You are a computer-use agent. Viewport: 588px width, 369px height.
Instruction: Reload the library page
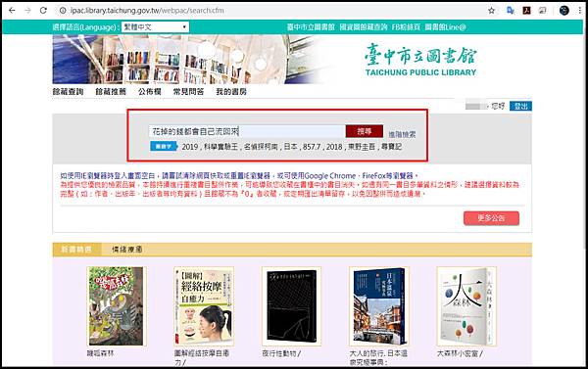coord(43,11)
